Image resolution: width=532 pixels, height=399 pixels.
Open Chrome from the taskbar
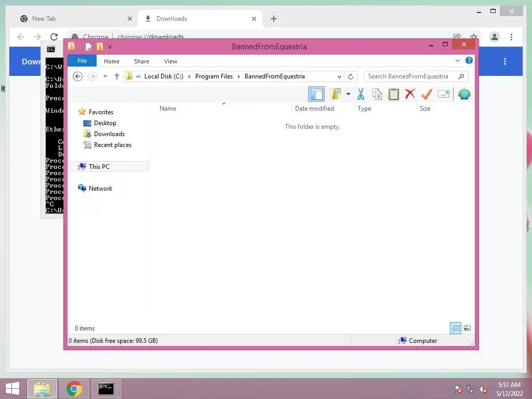(x=74, y=389)
